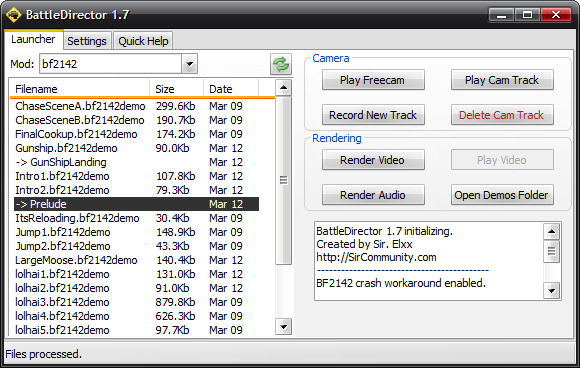Select lolhai1.bf2142demo file row
Screen dimensions: 580x368
pos(136,274)
